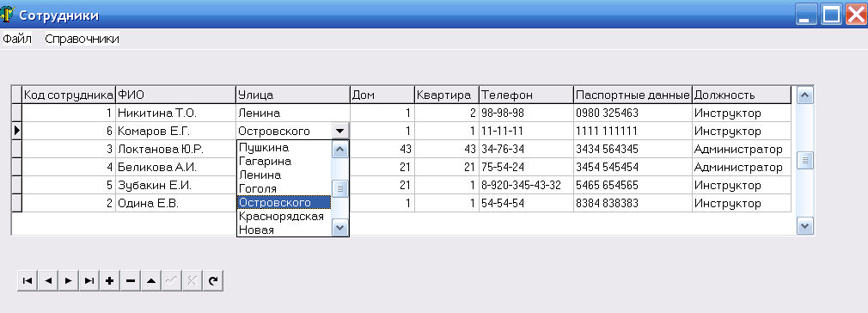This screenshot has height=313, width=868.
Task: Click passport cell 3454 545454
Action: (633, 168)
